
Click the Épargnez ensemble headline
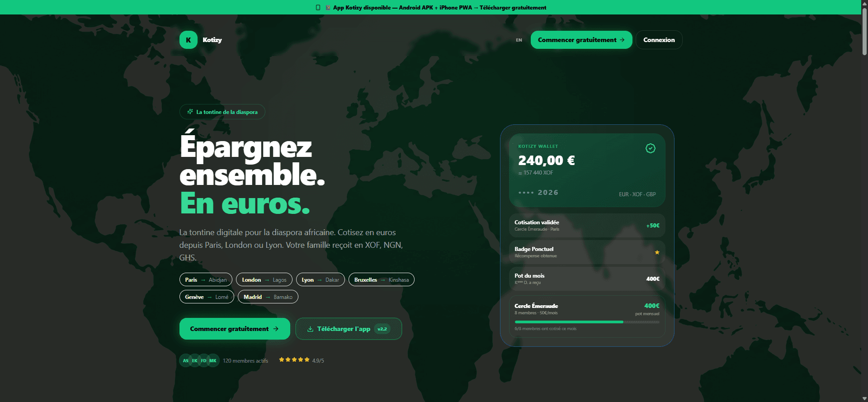click(252, 161)
